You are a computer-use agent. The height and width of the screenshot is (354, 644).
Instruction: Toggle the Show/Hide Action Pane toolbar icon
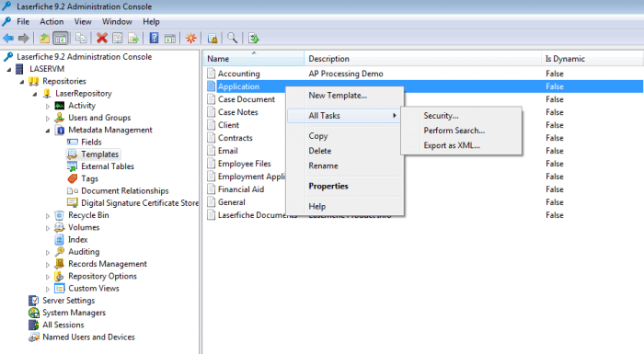point(170,39)
